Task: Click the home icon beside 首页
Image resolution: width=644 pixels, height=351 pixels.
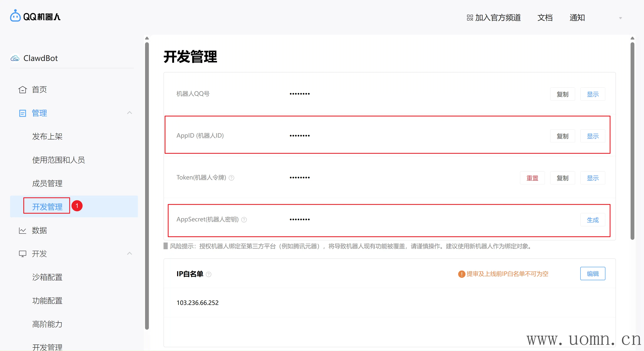Action: coord(22,89)
